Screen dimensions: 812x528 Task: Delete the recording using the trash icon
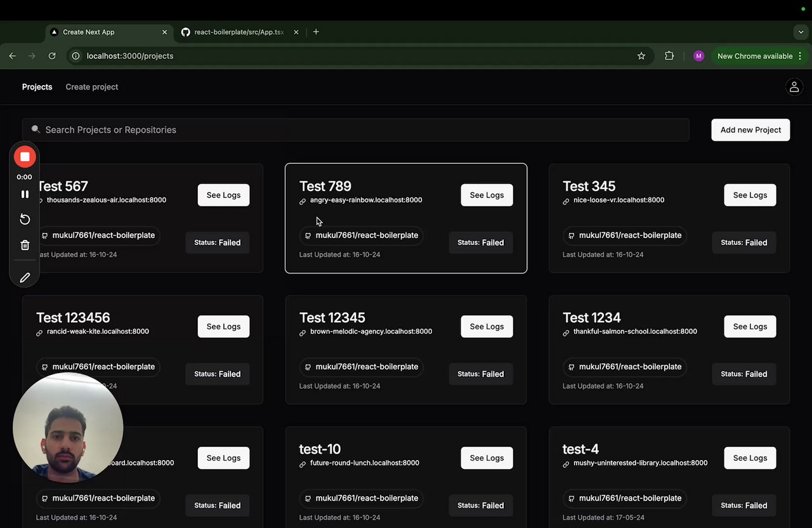coord(25,245)
